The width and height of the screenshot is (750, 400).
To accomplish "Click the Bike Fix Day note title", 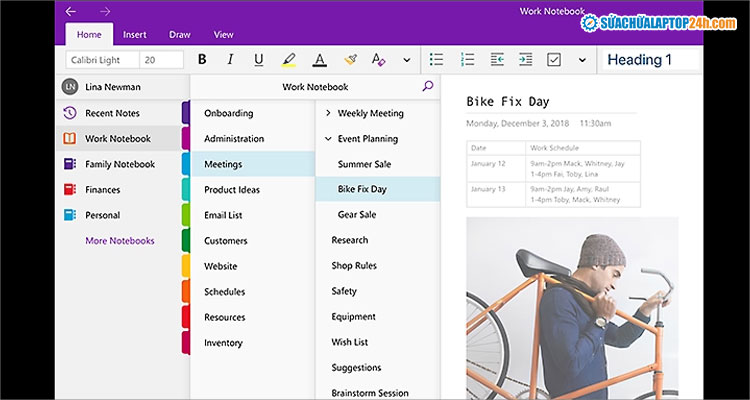I will point(508,101).
